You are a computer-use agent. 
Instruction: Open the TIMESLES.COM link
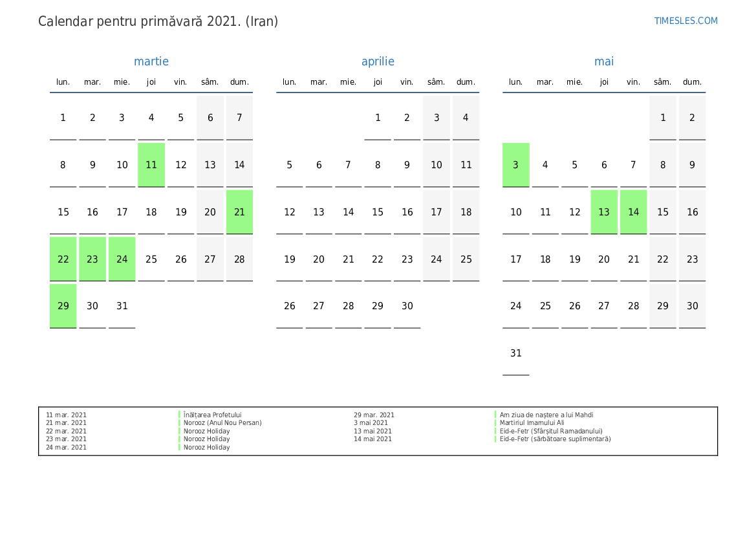pos(686,21)
